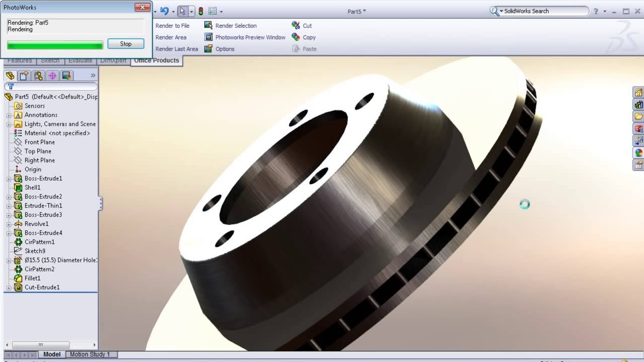Select the Right Plane
Image resolution: width=644 pixels, height=362 pixels.
(x=40, y=160)
